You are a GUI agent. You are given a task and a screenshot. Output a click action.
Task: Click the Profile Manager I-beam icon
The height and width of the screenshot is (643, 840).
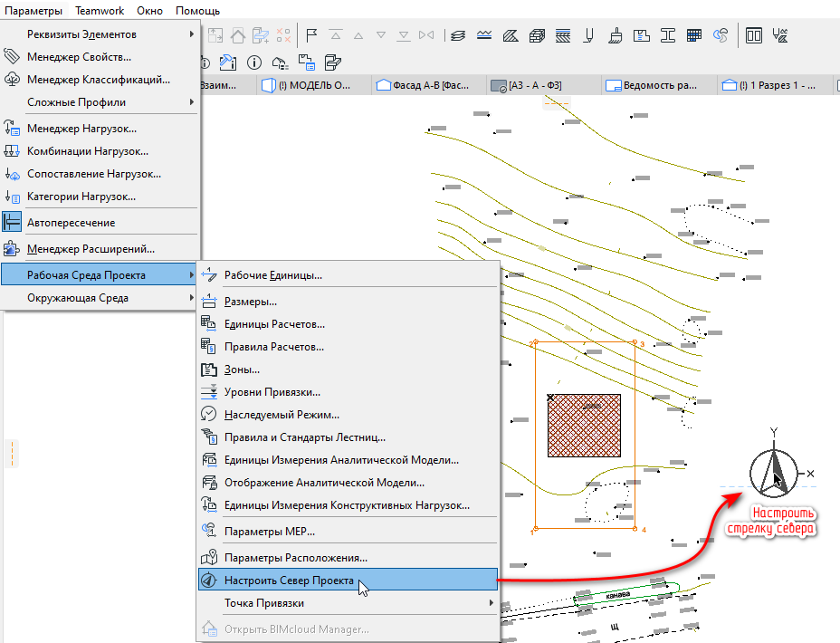click(x=667, y=36)
